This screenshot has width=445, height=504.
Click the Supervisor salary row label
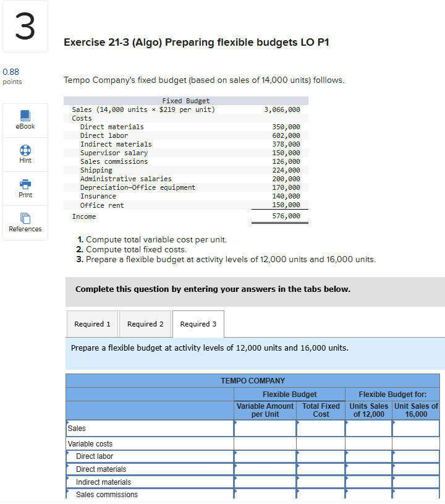pos(114,153)
